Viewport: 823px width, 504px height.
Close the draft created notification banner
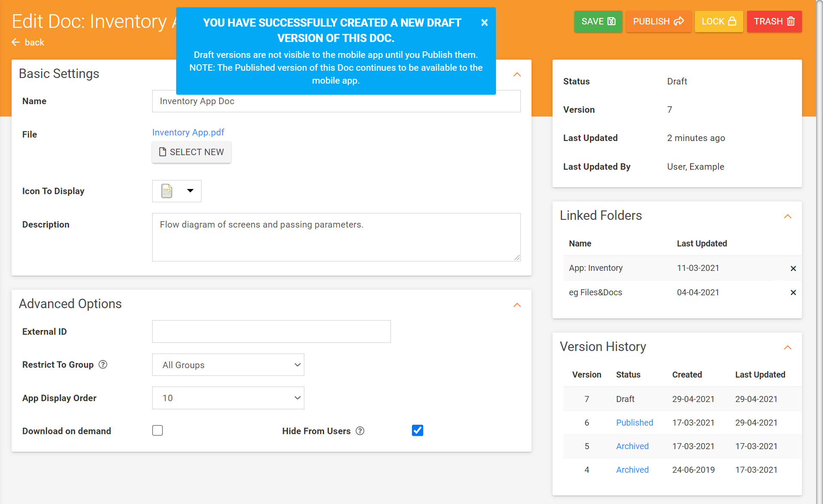coord(484,23)
